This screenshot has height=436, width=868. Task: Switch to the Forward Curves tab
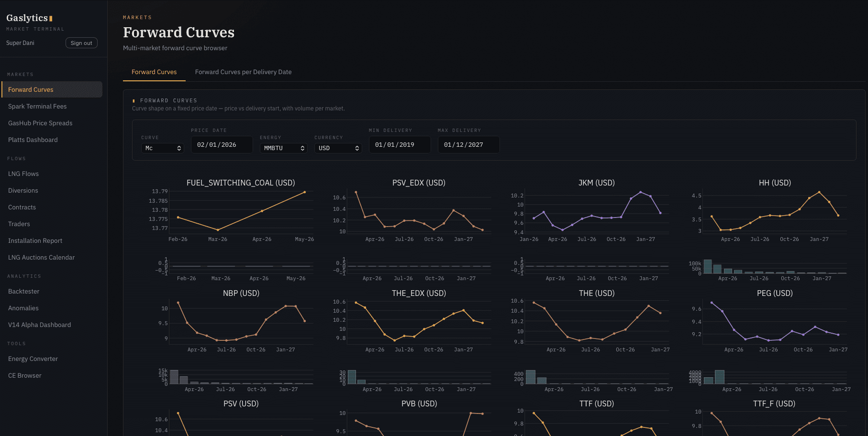[154, 72]
